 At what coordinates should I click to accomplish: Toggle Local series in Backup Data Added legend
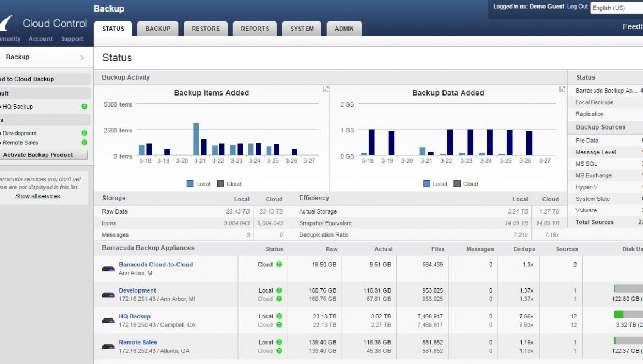click(435, 184)
